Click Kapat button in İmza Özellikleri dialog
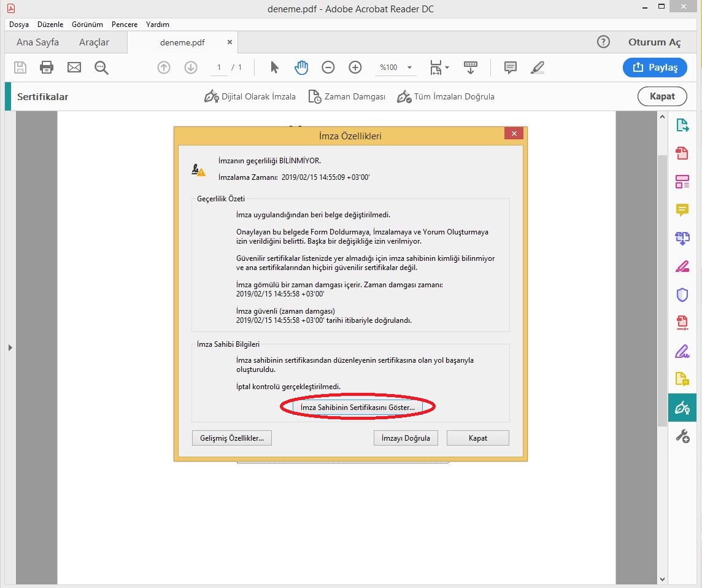This screenshot has width=702, height=588. click(477, 438)
